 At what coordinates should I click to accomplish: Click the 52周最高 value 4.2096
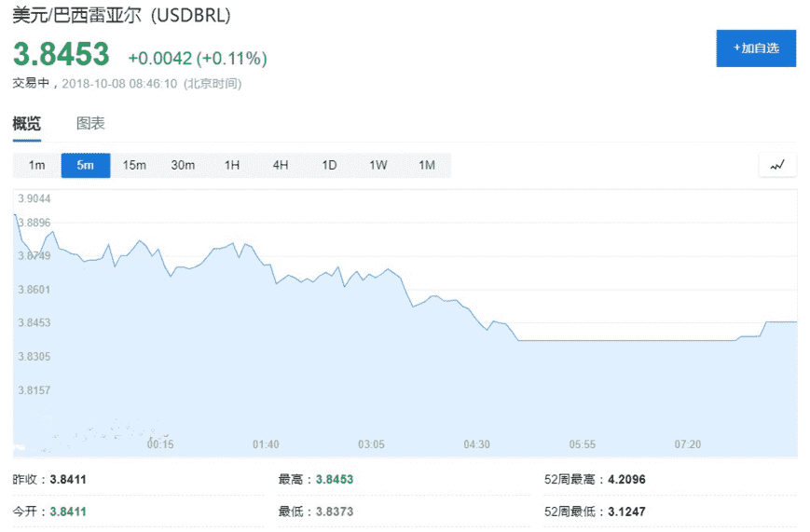[x=626, y=480]
